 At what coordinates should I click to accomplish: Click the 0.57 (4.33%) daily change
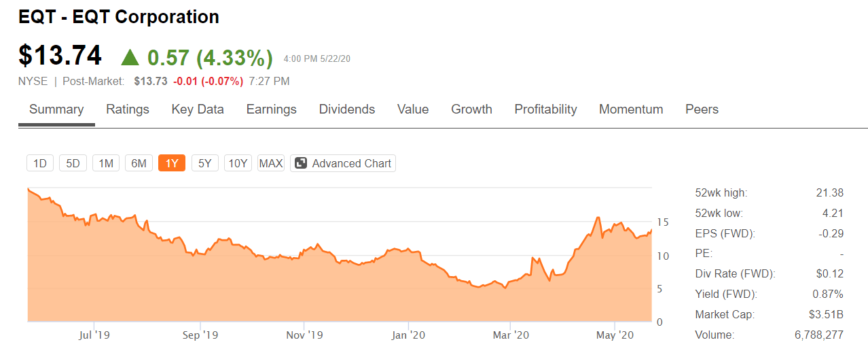tap(210, 58)
